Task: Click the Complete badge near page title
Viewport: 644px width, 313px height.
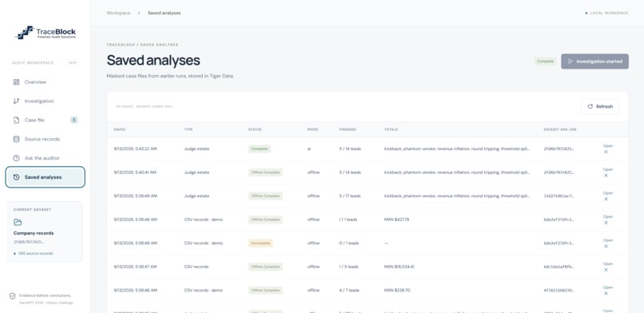Action: click(545, 61)
